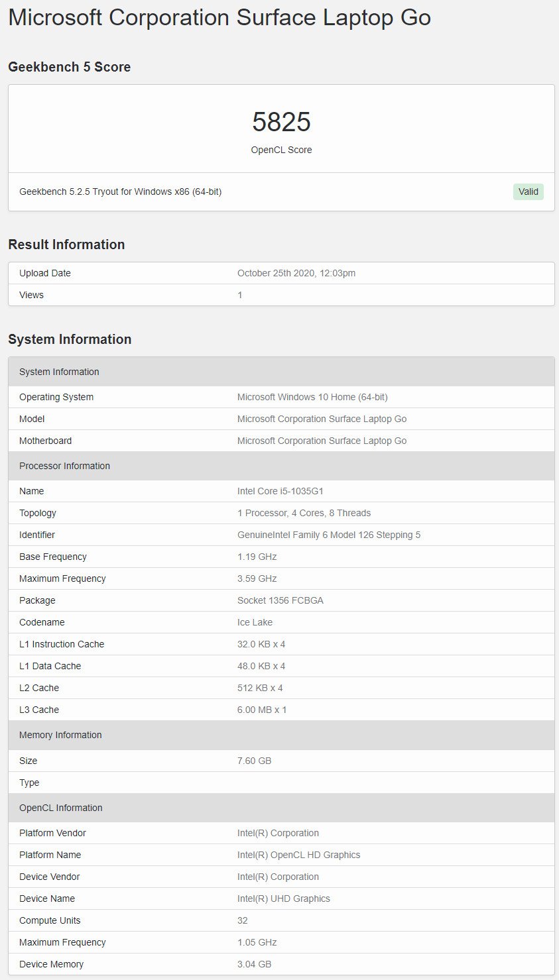559x980 pixels.
Task: Click the Package value Socket 1356 FCBGA
Action: coord(280,600)
